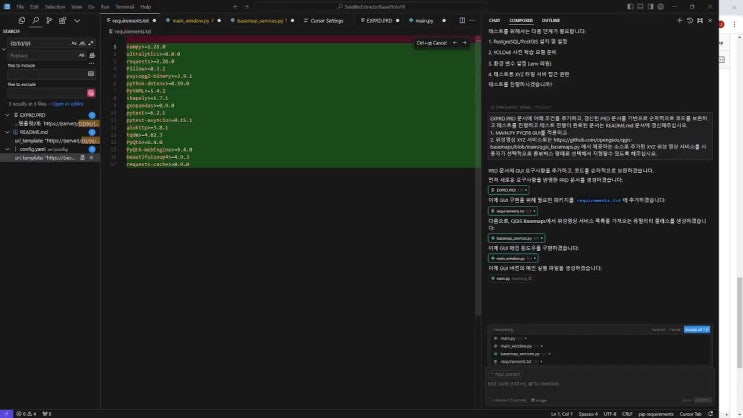Toggle use exclude settings and ignore files
Screen dimensions: 743x418
[91, 93]
